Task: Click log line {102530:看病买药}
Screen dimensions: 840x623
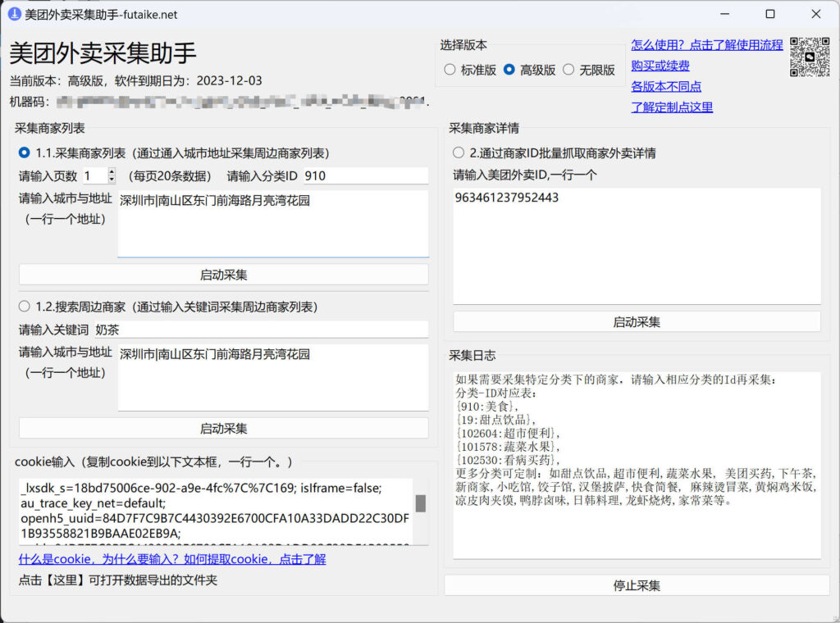Action: [508, 460]
